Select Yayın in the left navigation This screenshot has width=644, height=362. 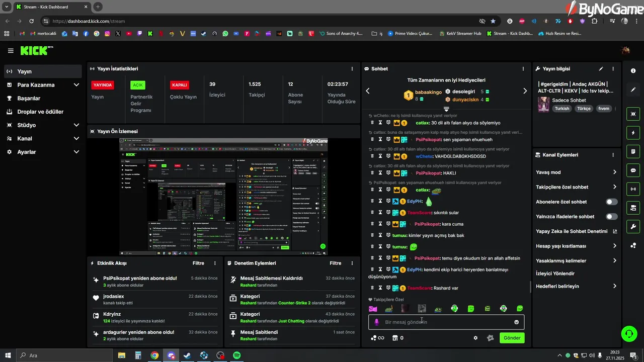pos(43,71)
